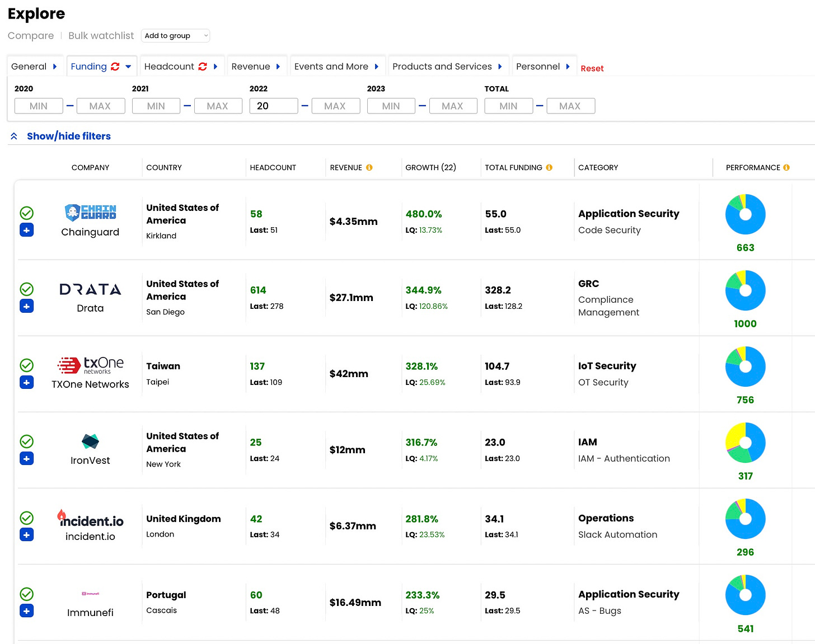Click the Total Funding column info icon

coord(549,167)
